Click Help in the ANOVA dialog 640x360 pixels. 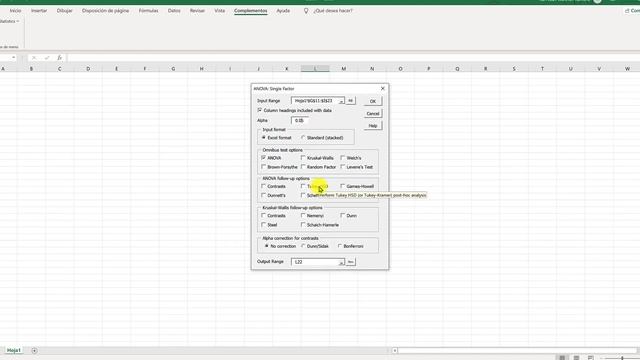point(373,126)
